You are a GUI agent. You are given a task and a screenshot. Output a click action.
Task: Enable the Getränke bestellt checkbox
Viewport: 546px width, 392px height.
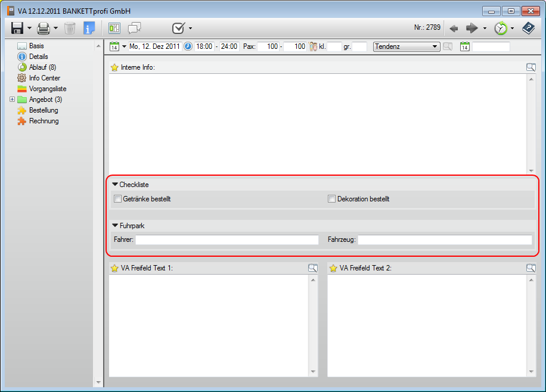click(x=118, y=199)
